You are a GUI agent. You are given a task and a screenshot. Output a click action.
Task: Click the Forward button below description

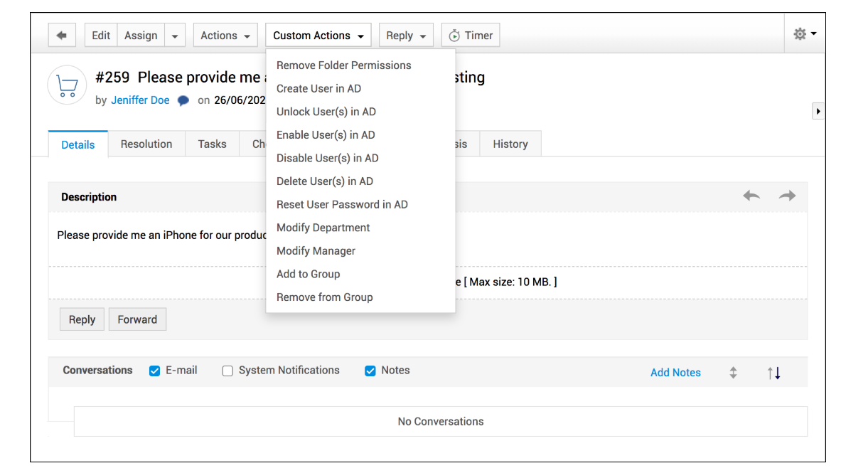137,319
